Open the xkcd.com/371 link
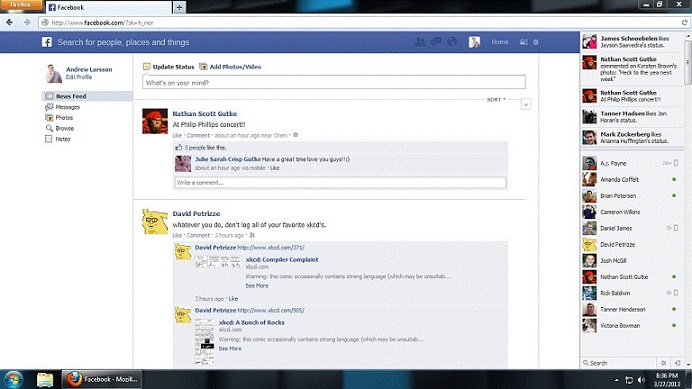Image resolution: width=692 pixels, height=389 pixels. pyautogui.click(x=271, y=248)
